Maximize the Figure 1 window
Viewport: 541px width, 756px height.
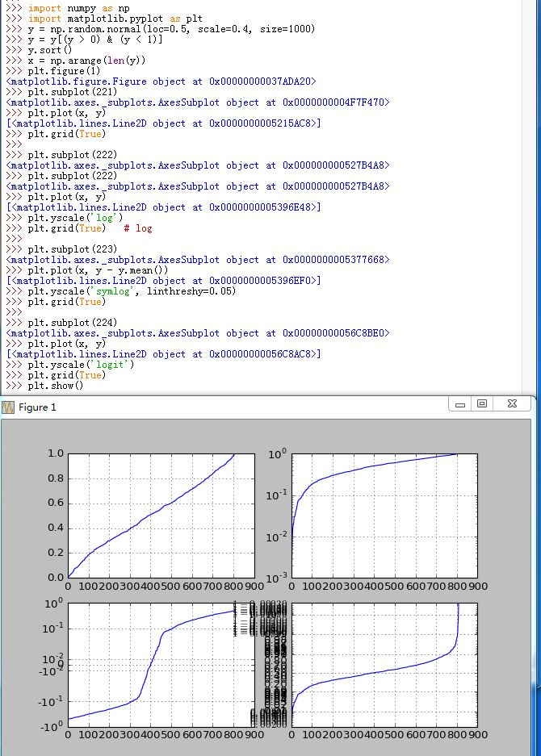pos(481,404)
